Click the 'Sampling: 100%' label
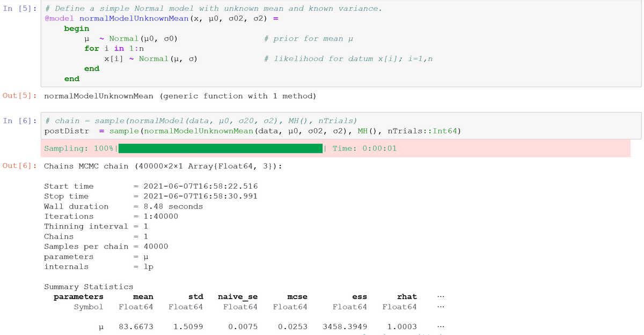Screen dimensions: 644x335 [x=78, y=148]
